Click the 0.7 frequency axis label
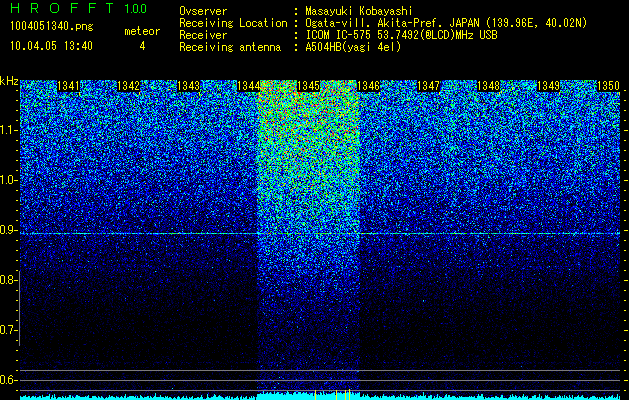This screenshot has height=400, width=629. (x=9, y=330)
